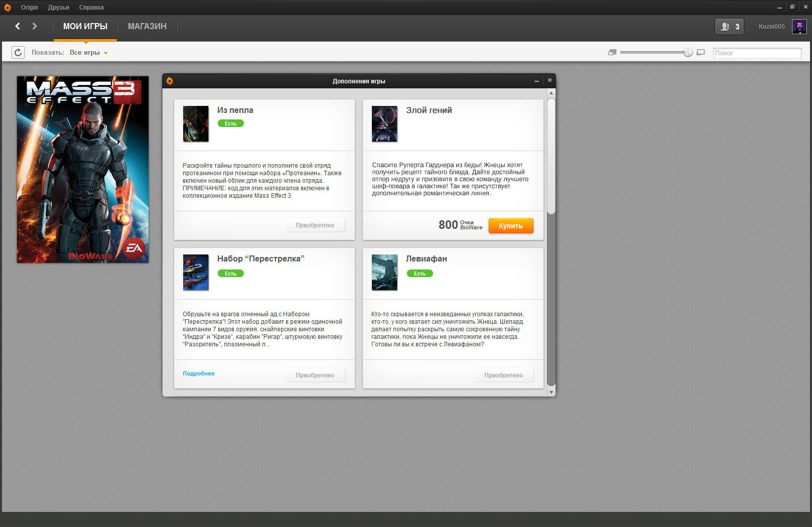
Task: Refresh the game library
Action: coord(18,52)
